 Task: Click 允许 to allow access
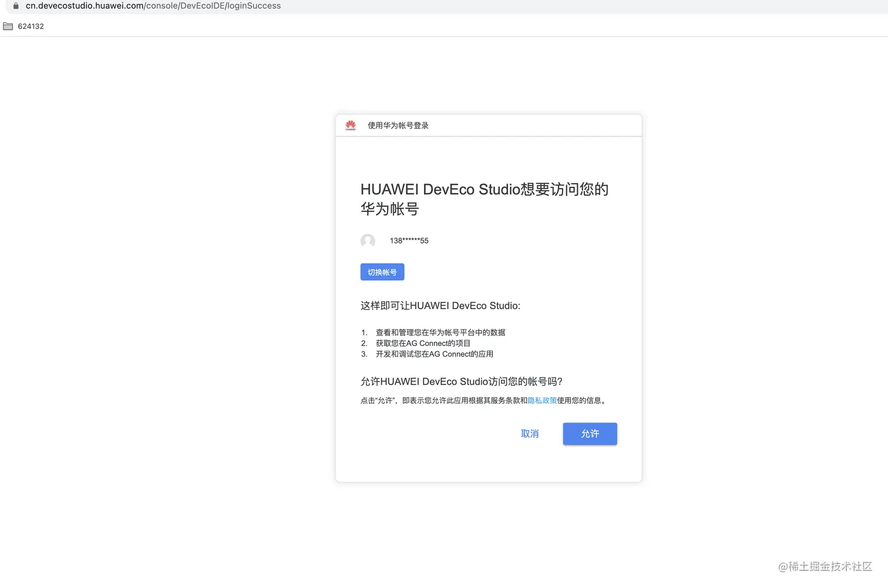pos(590,434)
